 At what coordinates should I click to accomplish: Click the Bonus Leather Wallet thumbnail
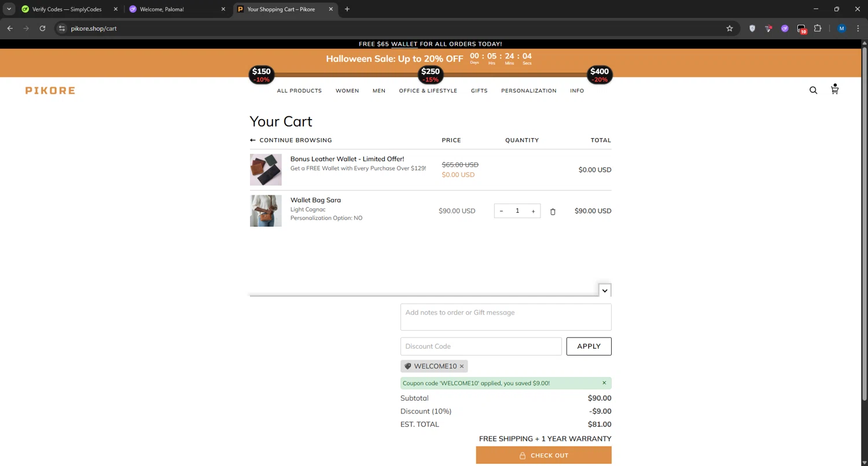(x=266, y=169)
